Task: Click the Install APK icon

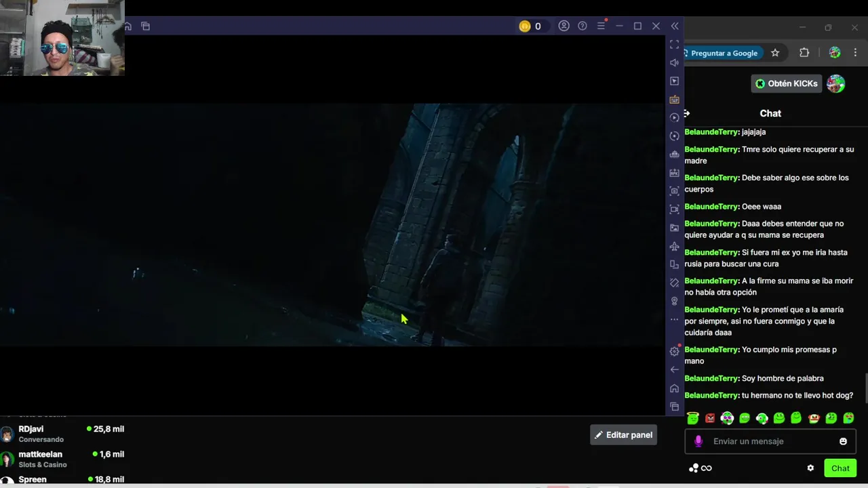Action: [674, 172]
